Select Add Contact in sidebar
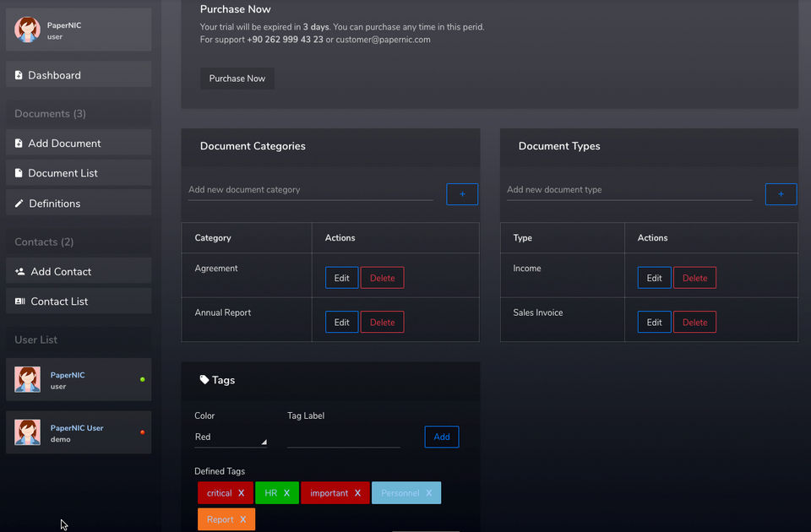This screenshot has width=811, height=532. 79,271
